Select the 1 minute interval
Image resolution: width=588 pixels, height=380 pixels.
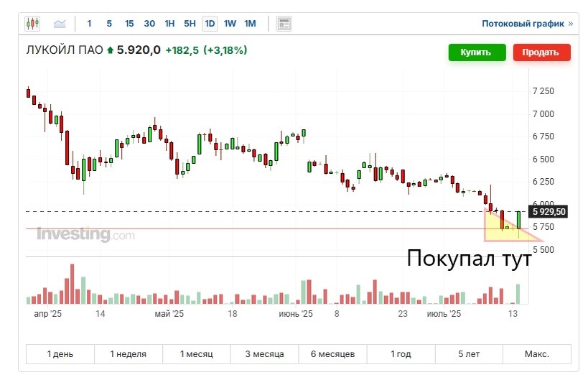pos(89,24)
